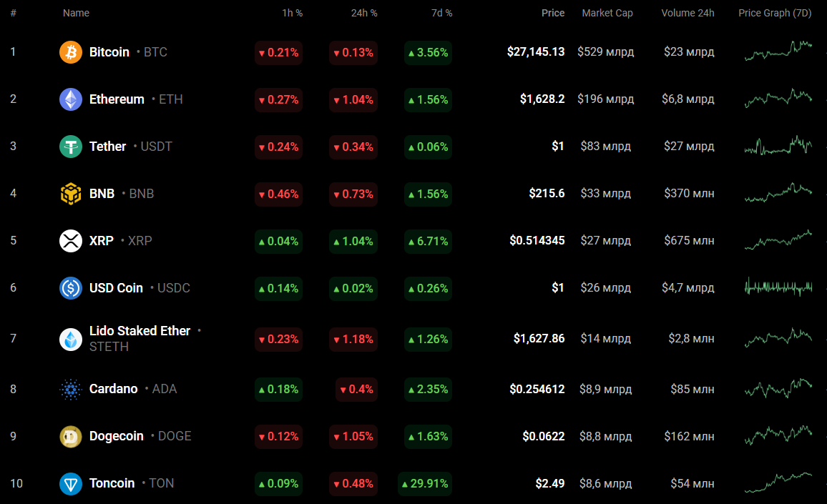Click the Ethereum diamond logo icon
827x504 pixels.
(x=71, y=99)
